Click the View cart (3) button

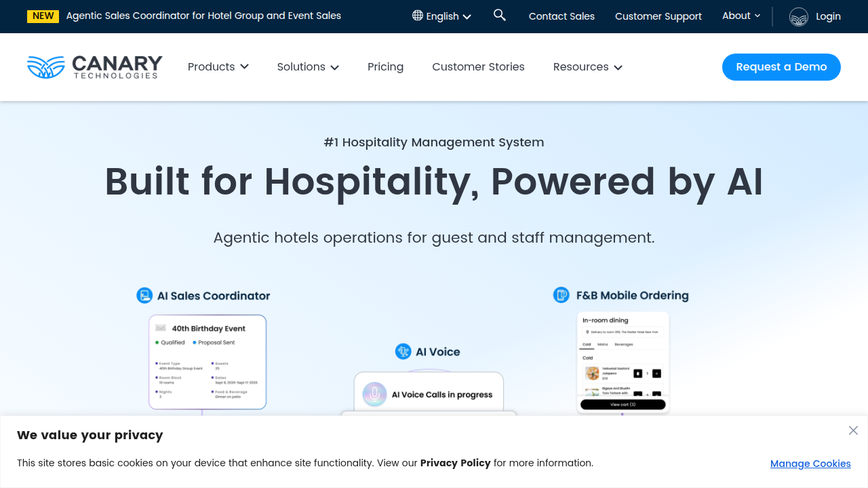pos(623,405)
